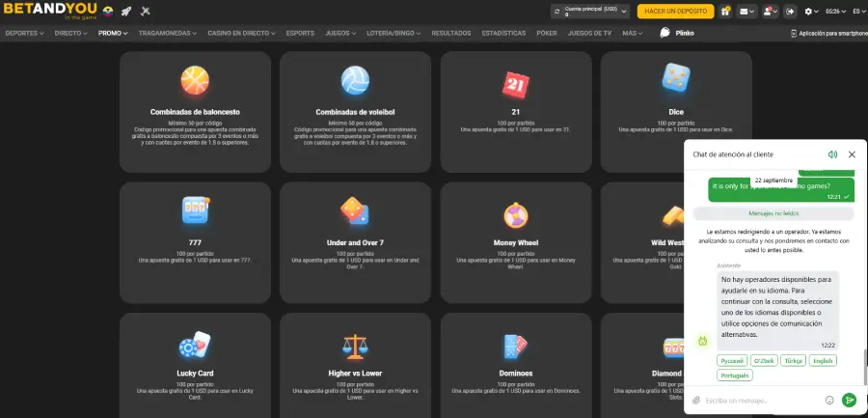This screenshot has width=868, height=418.
Task: Choose Türkçe language in chat
Action: click(794, 361)
